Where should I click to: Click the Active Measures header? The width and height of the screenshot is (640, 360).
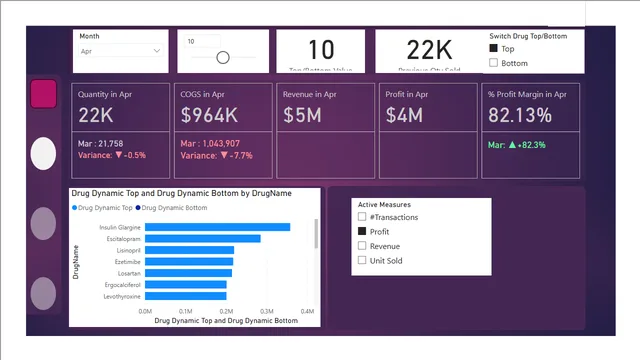(384, 204)
